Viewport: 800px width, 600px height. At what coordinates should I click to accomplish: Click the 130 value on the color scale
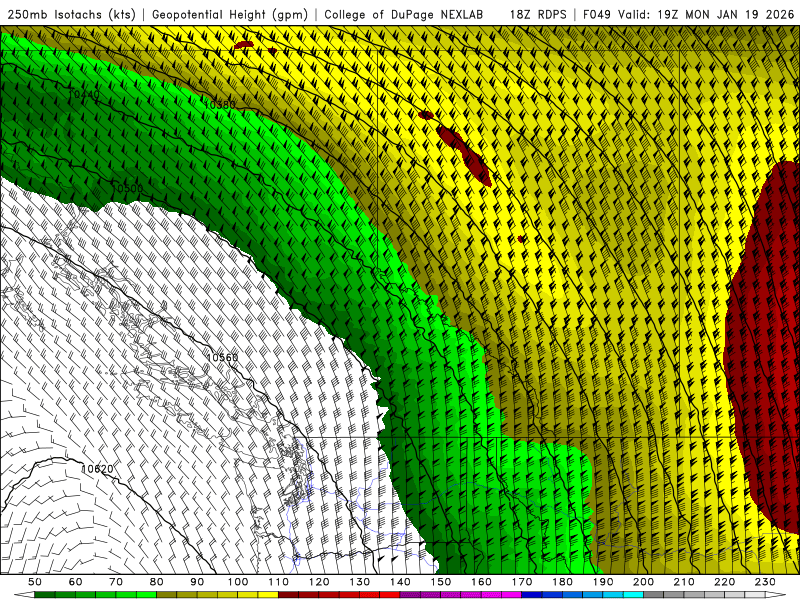(x=360, y=582)
